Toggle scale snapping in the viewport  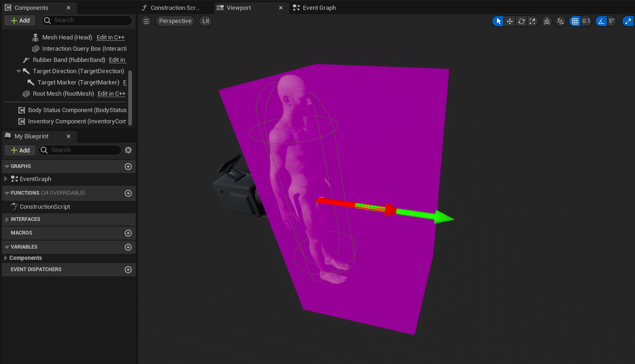tap(628, 21)
